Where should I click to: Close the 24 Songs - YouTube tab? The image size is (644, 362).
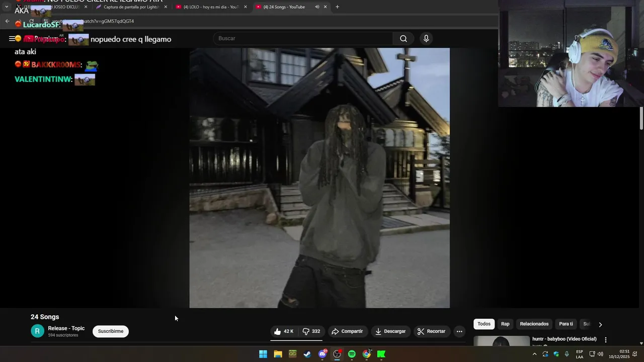pyautogui.click(x=325, y=7)
